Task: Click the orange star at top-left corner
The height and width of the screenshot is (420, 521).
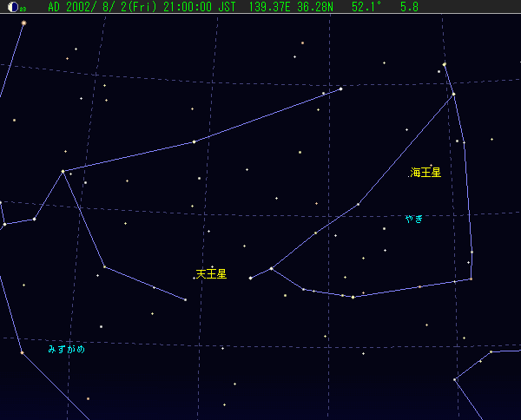Action: point(23,23)
